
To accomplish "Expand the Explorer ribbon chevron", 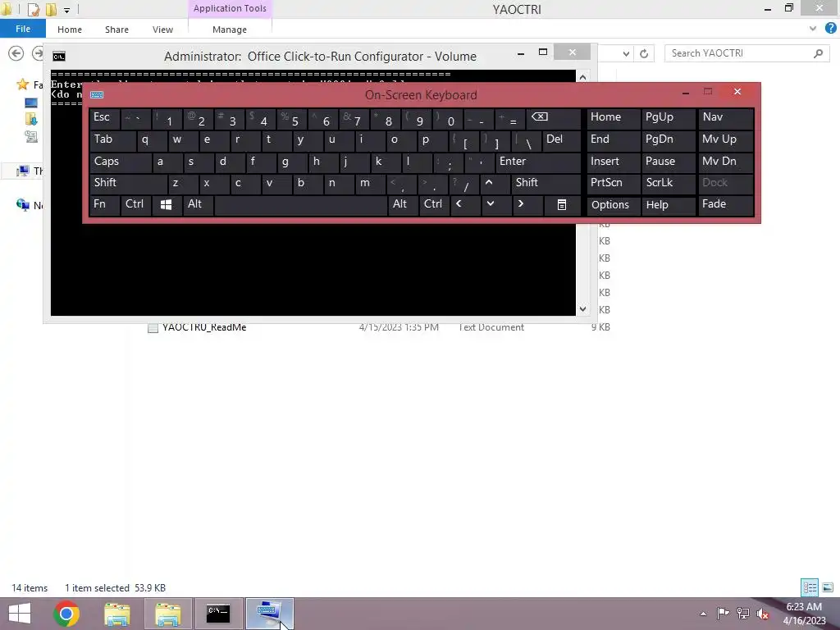I will pyautogui.click(x=813, y=29).
